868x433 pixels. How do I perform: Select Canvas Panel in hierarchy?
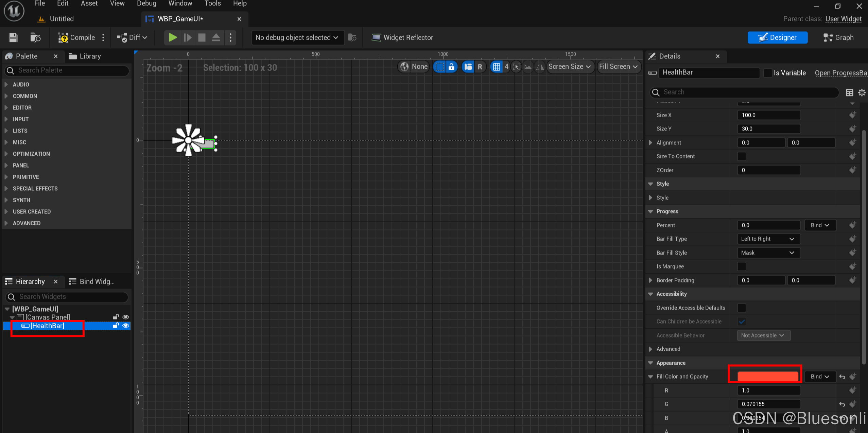click(x=48, y=317)
